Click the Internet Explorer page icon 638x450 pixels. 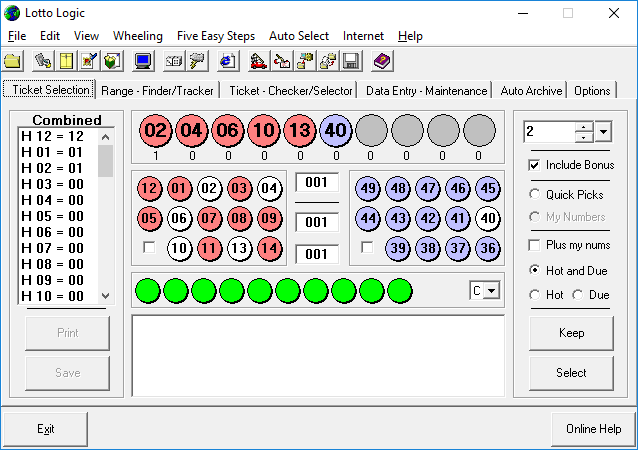(x=228, y=61)
